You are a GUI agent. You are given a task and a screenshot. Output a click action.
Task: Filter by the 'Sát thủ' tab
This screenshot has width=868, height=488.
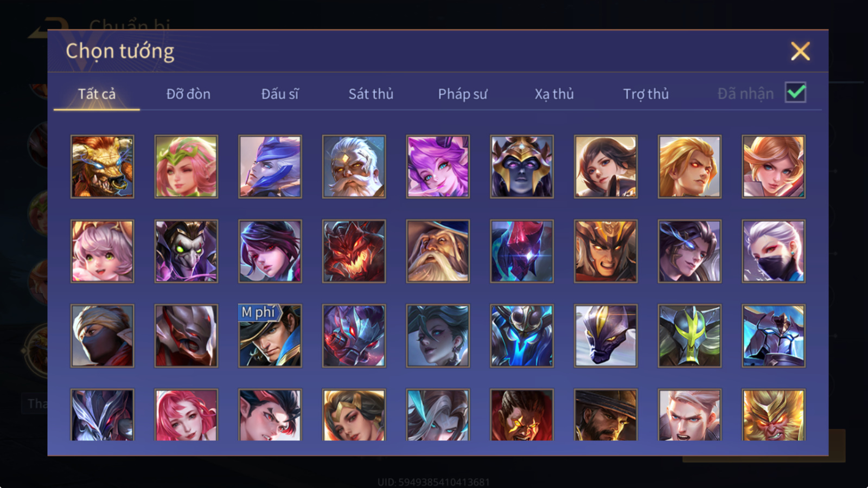[371, 94]
